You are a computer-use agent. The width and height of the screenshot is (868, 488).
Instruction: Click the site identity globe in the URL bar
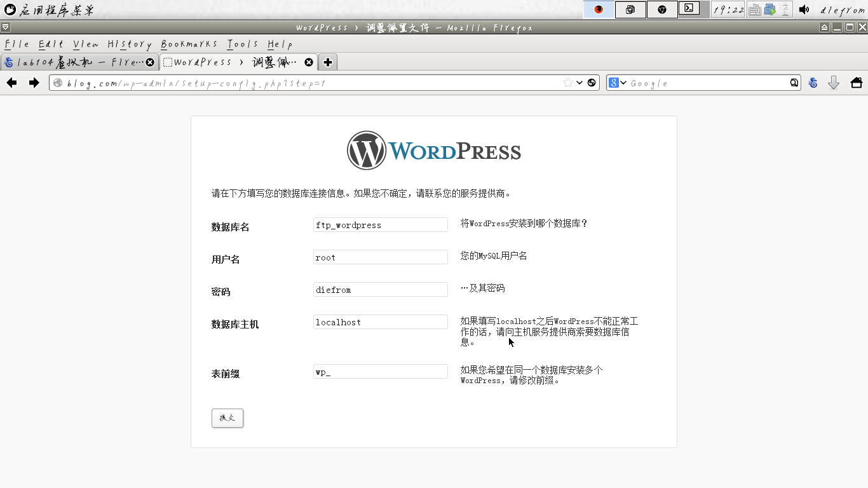58,83
